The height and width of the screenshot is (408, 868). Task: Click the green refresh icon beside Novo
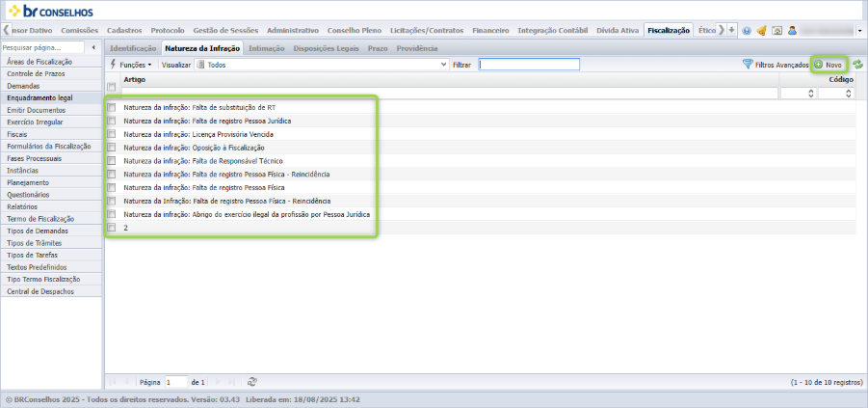(857, 65)
